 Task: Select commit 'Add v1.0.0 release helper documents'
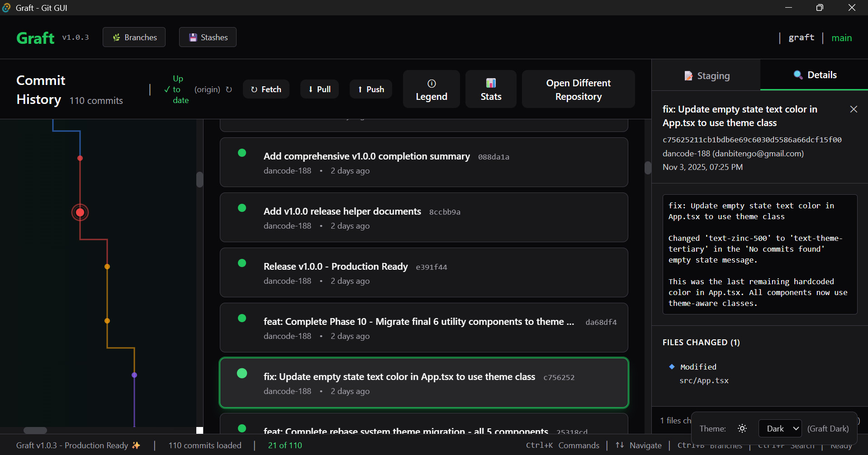tap(424, 217)
